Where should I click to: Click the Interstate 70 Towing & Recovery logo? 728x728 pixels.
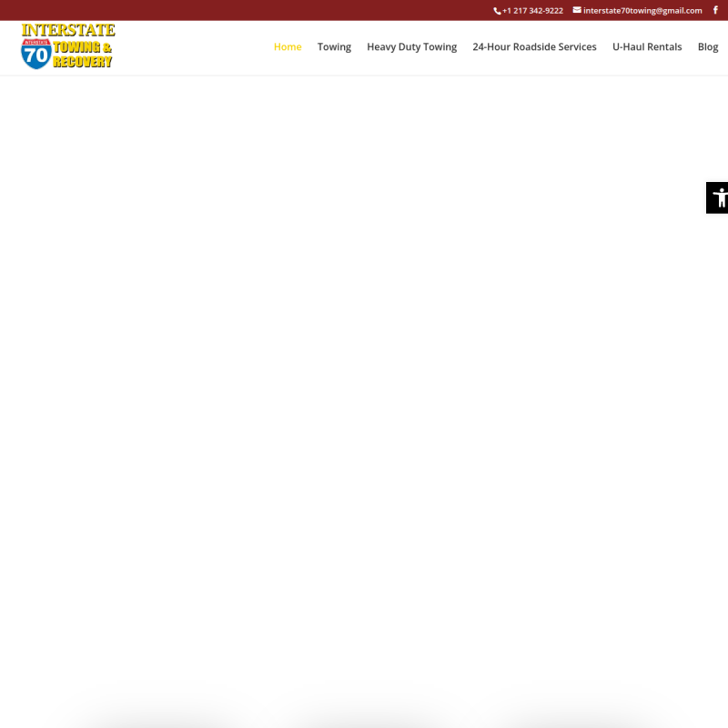point(67,46)
